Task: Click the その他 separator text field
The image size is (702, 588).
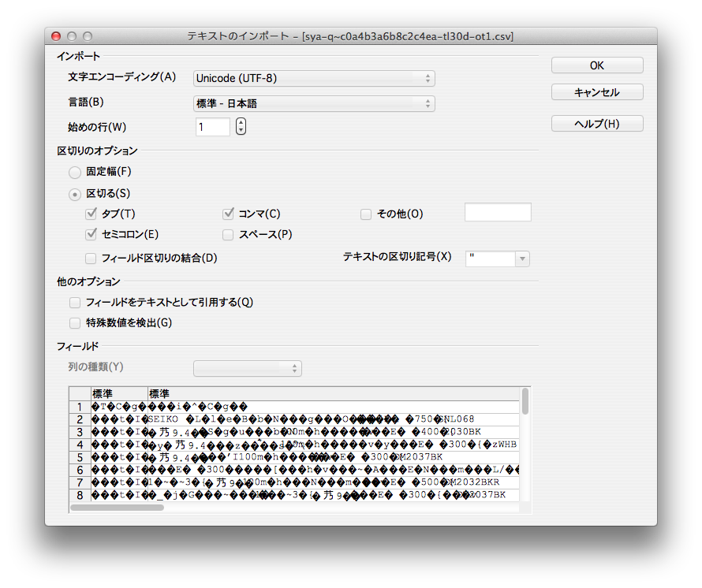Action: click(498, 212)
